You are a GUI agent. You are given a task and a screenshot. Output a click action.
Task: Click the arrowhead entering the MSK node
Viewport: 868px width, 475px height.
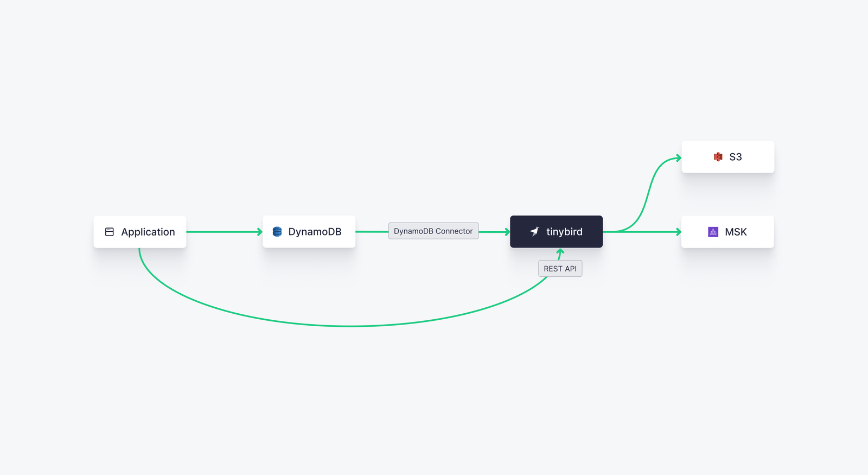click(x=678, y=232)
